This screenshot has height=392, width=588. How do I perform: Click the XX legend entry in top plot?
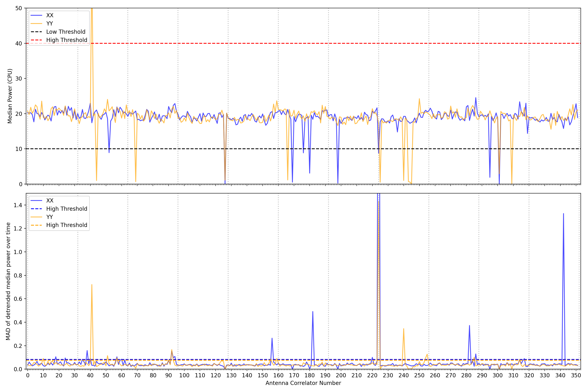(50, 15)
